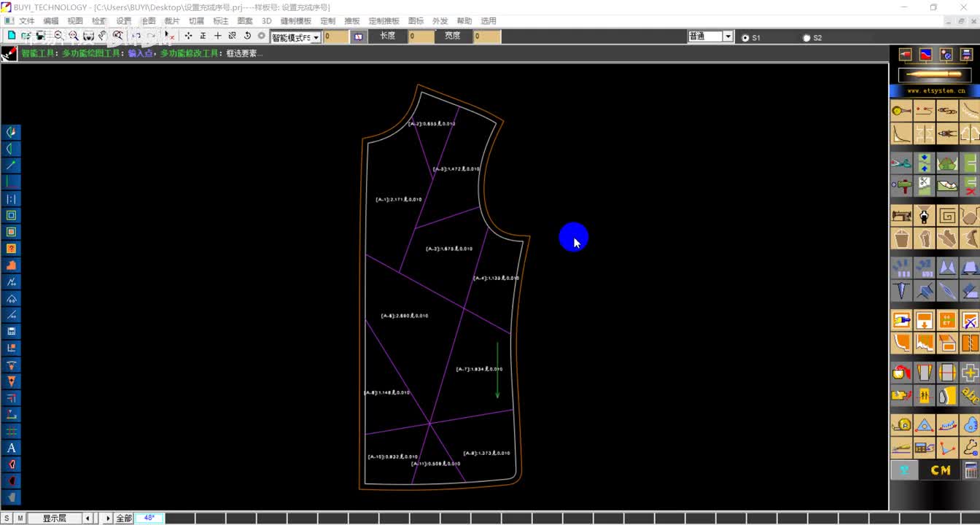The height and width of the screenshot is (525, 980).
Task: Click the 长度 input field
Action: (421, 36)
